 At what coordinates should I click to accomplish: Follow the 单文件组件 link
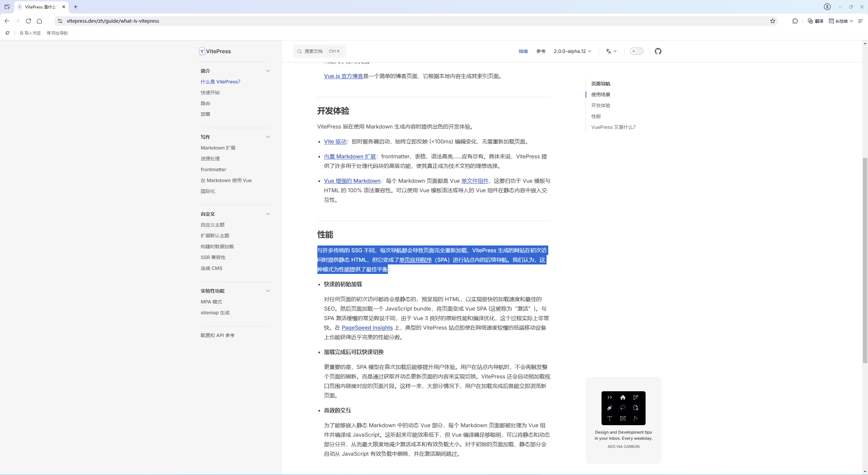click(475, 181)
